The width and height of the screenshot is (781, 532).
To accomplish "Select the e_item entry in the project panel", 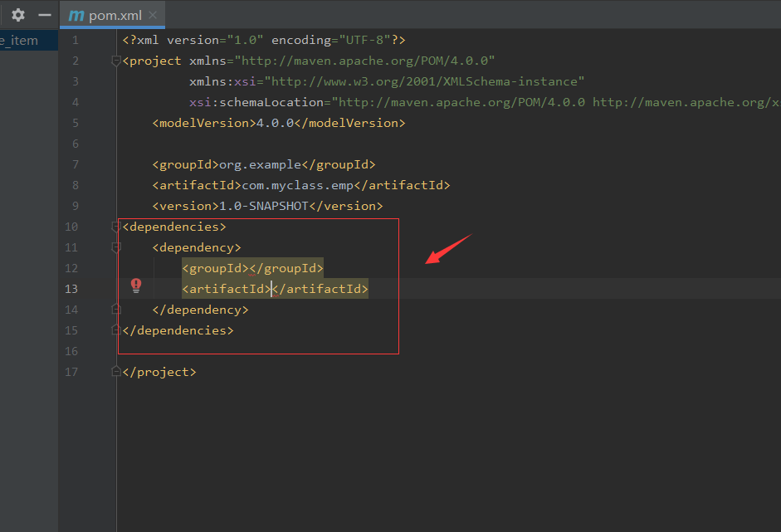I will click(20, 39).
